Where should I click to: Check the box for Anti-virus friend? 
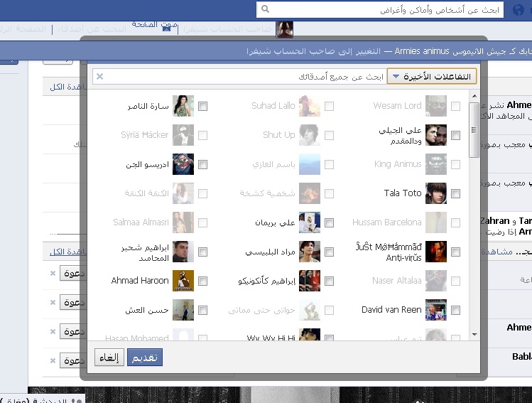[x=456, y=252]
